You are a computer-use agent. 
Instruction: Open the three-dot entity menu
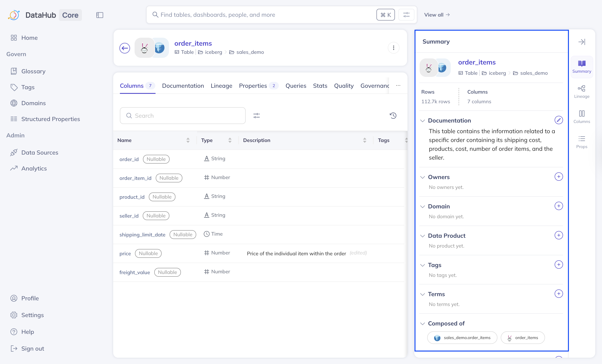pos(393,48)
